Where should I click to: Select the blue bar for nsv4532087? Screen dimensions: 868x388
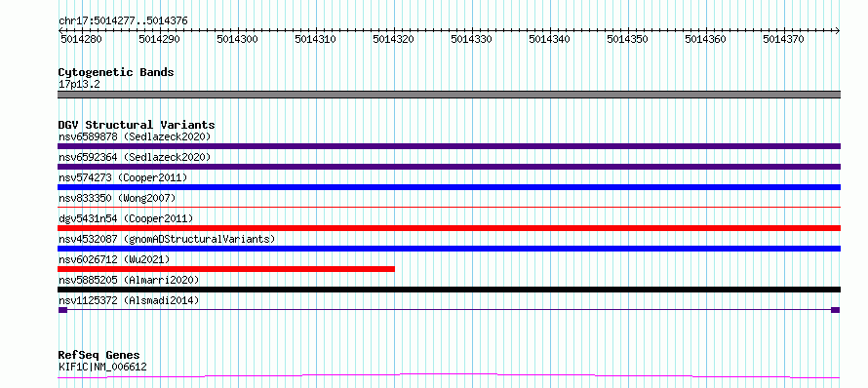[449, 249]
